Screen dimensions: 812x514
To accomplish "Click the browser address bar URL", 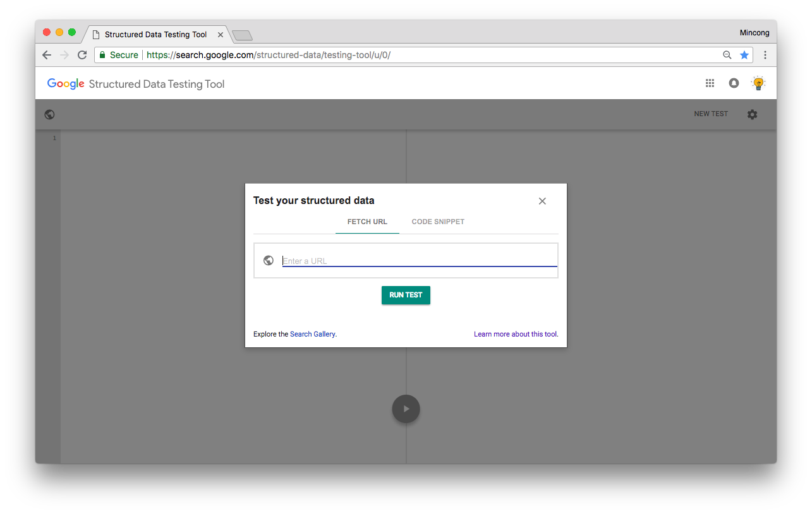I will pos(269,55).
